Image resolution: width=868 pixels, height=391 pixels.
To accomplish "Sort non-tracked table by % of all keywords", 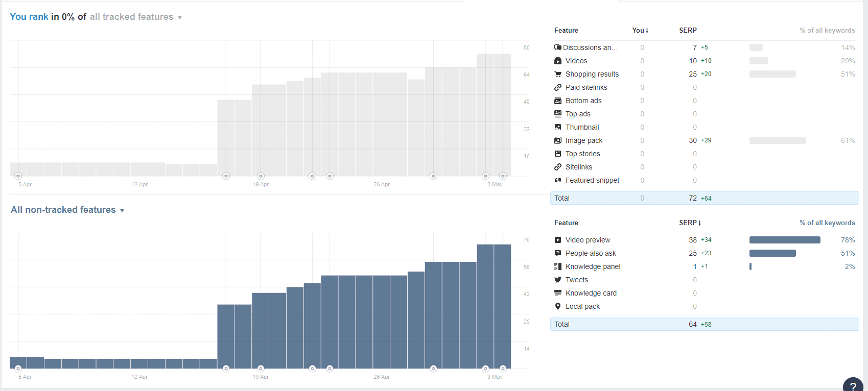I will coord(827,223).
